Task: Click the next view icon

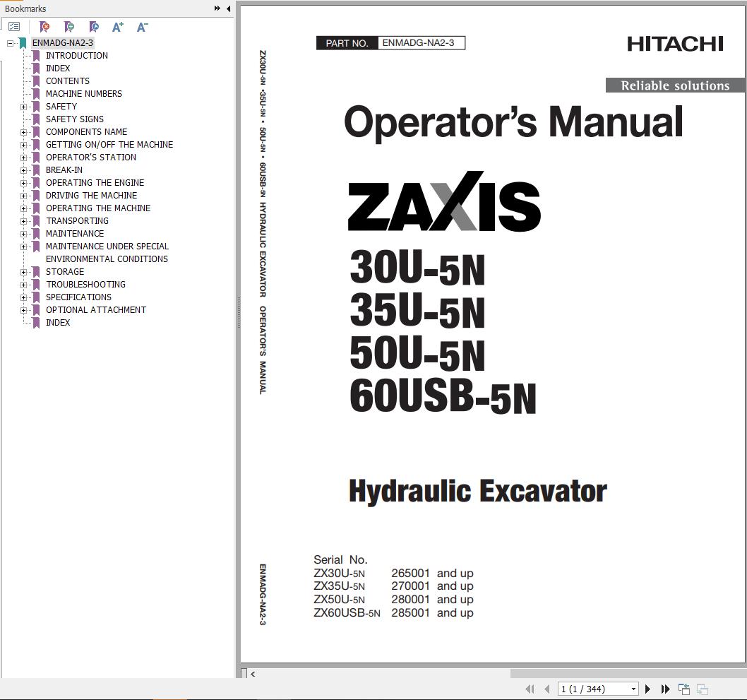Action: (703, 689)
